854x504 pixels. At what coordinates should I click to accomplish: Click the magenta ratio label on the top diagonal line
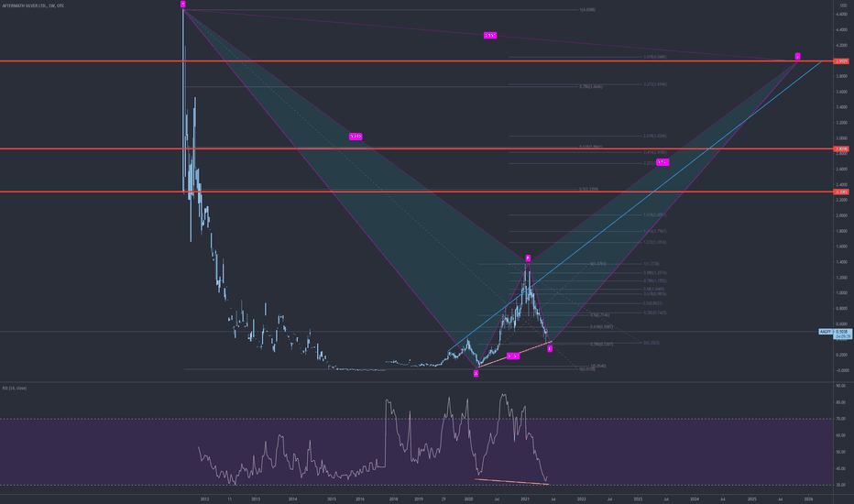tap(490, 36)
